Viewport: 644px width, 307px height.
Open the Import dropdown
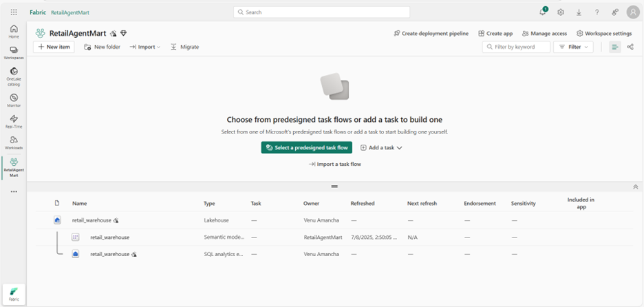coord(145,47)
